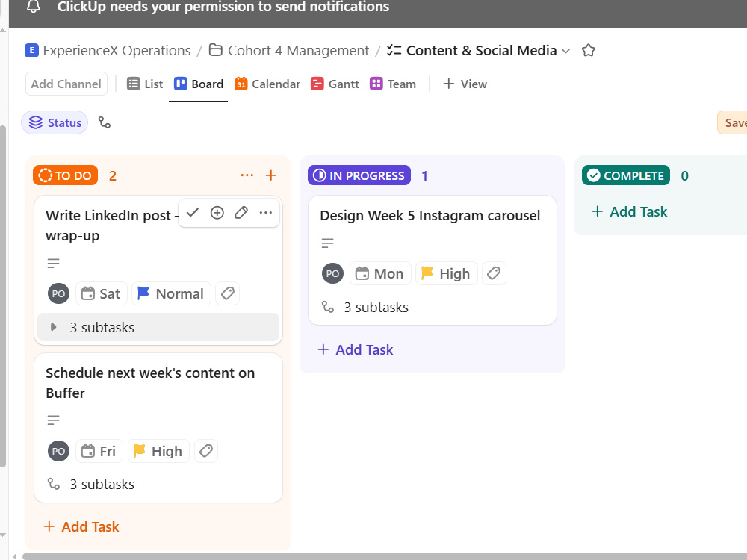The width and height of the screenshot is (747, 560).
Task: Switch to the List view tab
Action: coord(145,84)
